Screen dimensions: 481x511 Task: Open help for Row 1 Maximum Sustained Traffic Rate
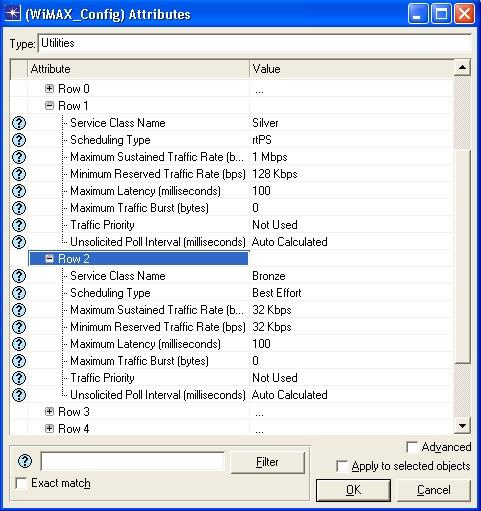[x=19, y=157]
